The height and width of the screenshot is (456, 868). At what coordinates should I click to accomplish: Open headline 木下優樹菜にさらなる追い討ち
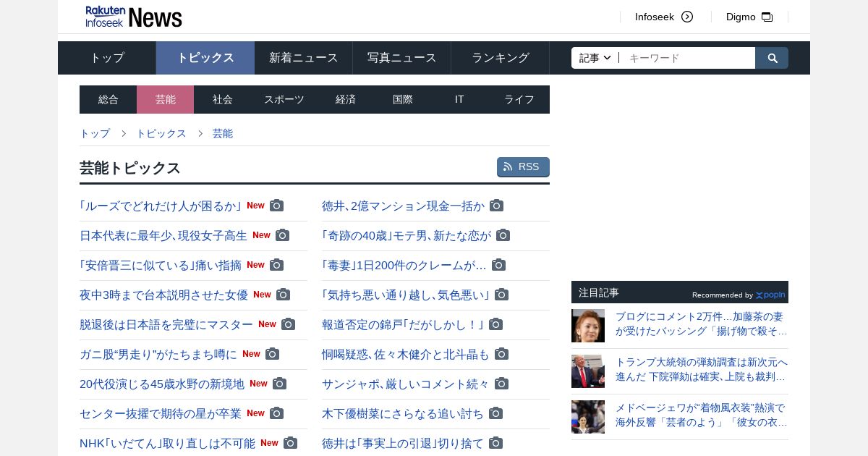coord(403,413)
